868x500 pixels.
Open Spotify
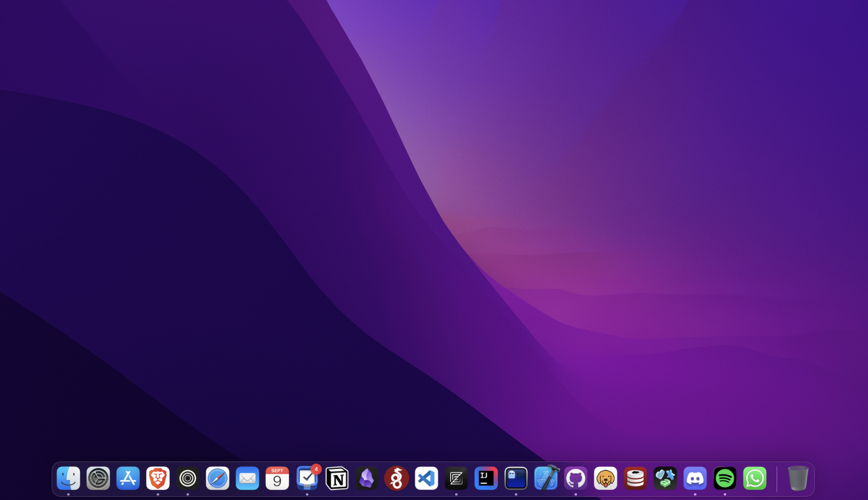coord(725,478)
